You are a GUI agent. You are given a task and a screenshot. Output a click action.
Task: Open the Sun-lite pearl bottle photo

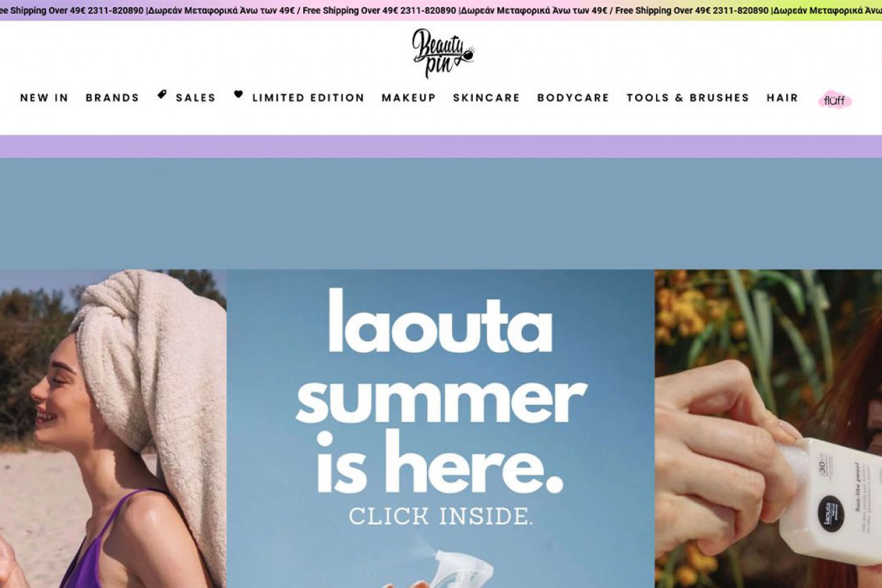pyautogui.click(x=768, y=429)
